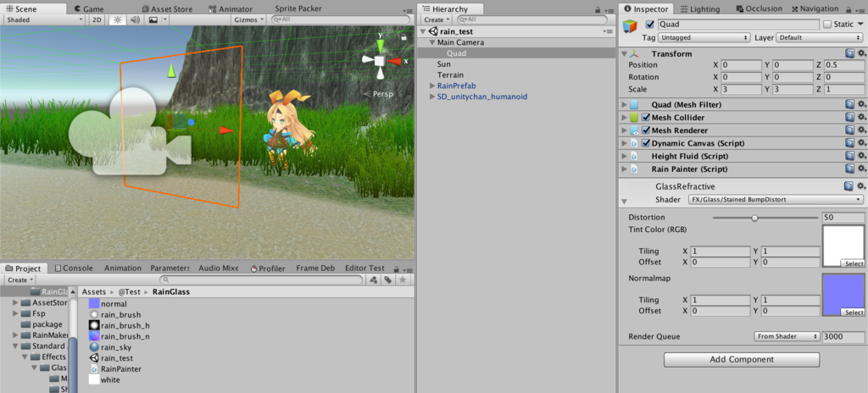Click Select under Normalmap texture
The height and width of the screenshot is (393, 868).
[x=853, y=313]
